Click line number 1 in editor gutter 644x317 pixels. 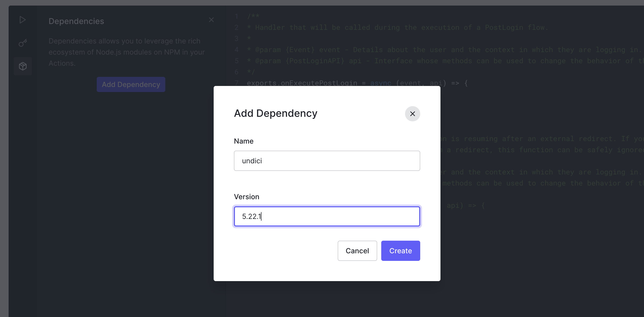236,16
